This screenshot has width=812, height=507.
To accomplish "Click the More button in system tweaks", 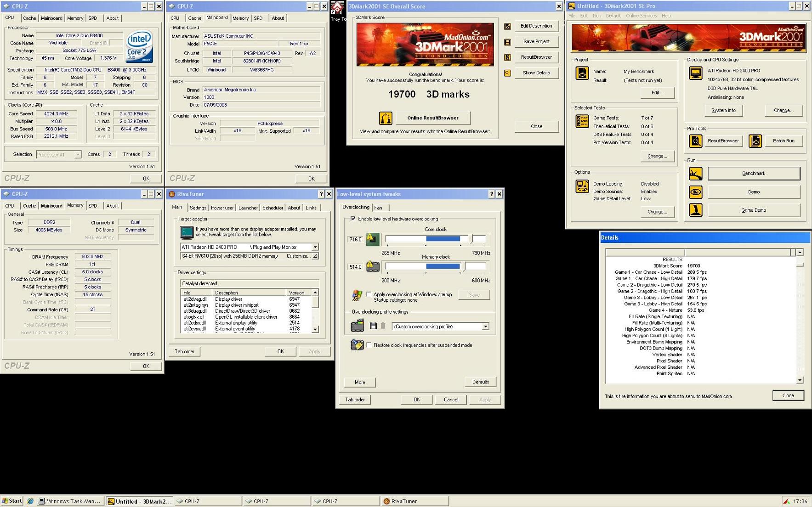I will click(360, 382).
